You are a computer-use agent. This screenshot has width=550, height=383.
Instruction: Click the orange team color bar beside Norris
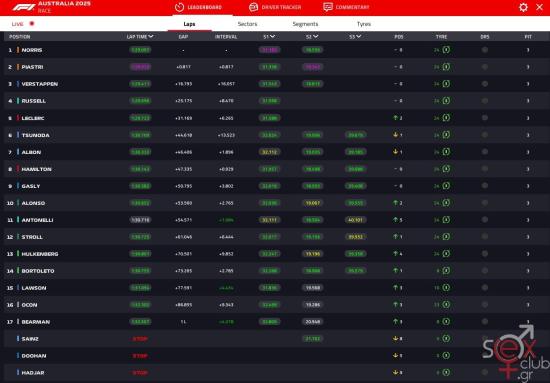point(18,50)
